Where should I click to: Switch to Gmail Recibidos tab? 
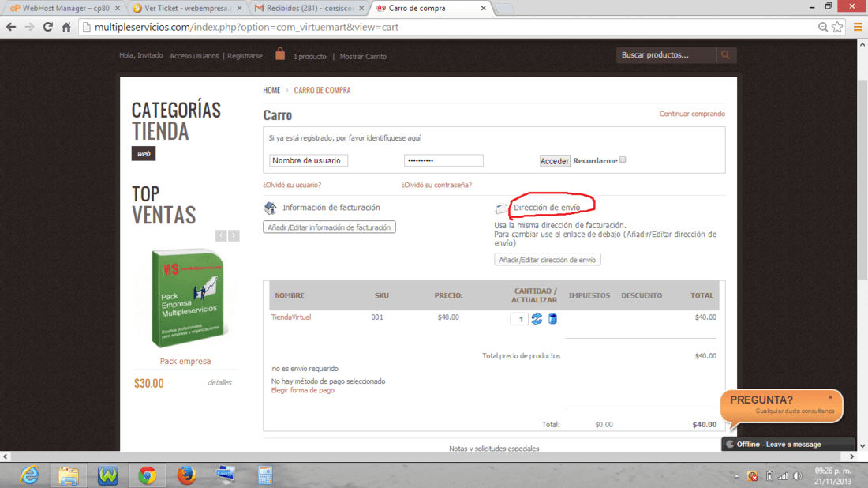coord(309,9)
